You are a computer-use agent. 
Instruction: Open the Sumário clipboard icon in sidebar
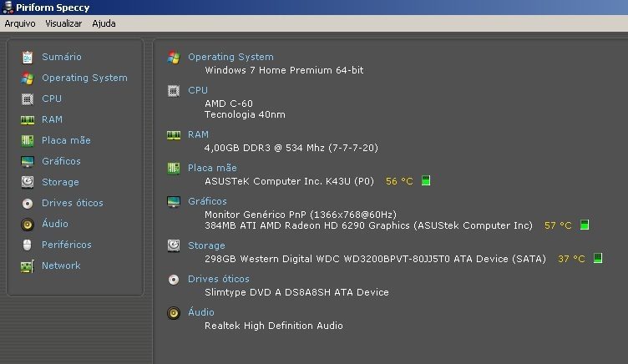[28, 58]
